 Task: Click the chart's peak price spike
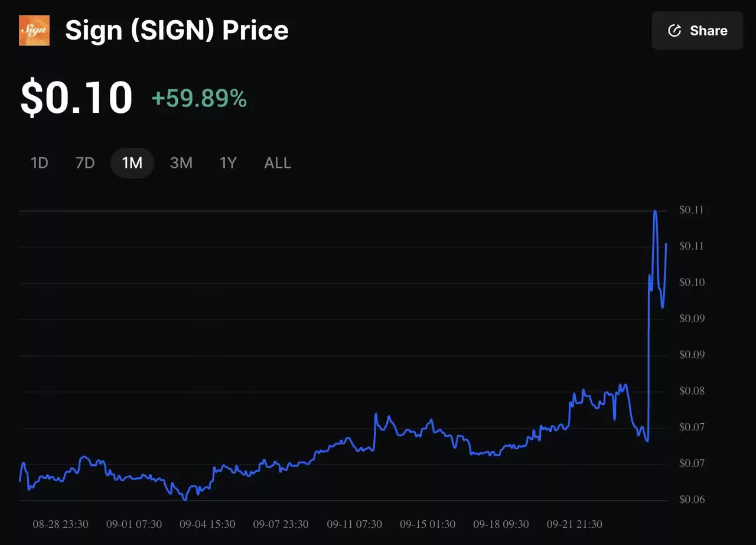click(x=656, y=210)
